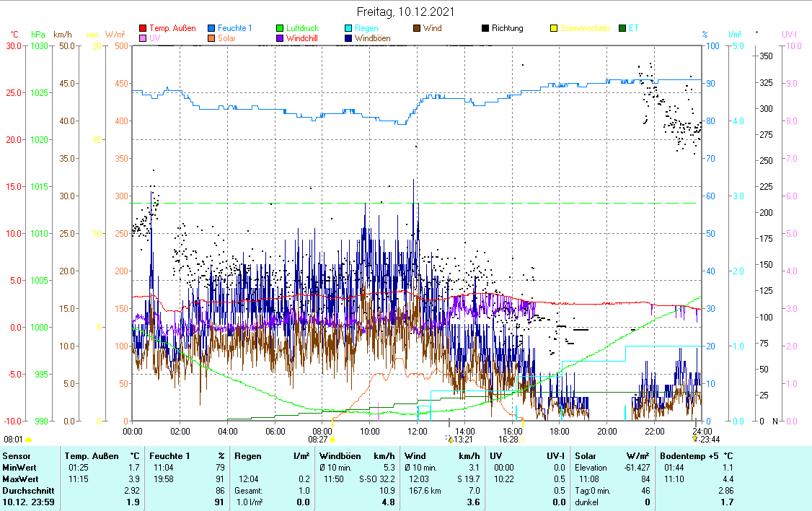Click the pink UV legend square
The image size is (812, 511).
143,38
